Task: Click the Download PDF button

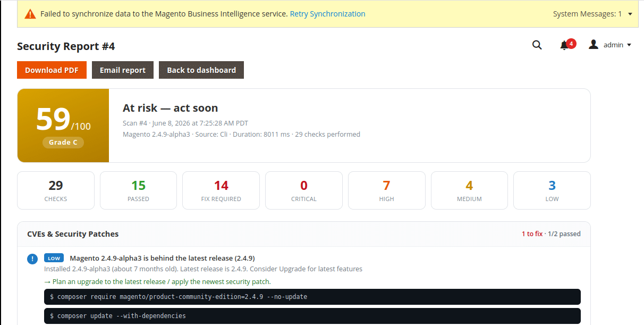Action: (52, 70)
